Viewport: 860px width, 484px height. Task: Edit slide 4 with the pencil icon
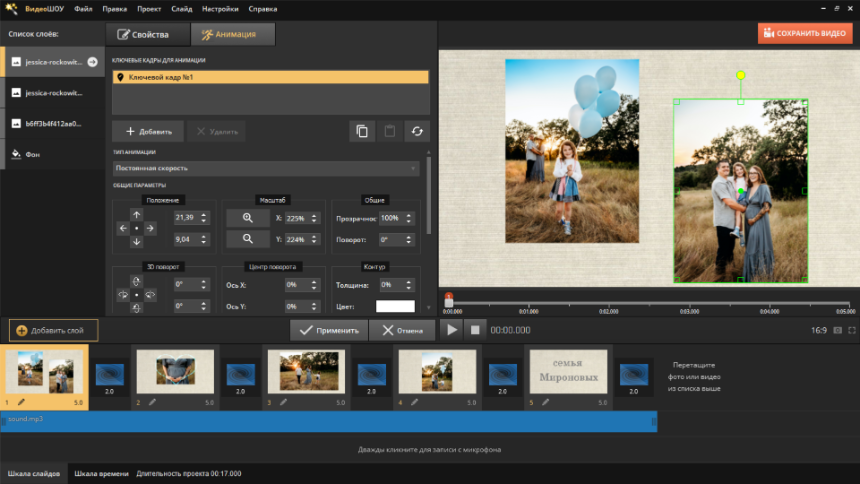tap(414, 402)
